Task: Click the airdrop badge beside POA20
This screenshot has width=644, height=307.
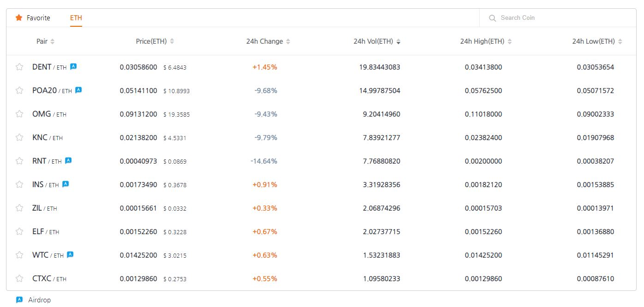Action: (x=78, y=90)
